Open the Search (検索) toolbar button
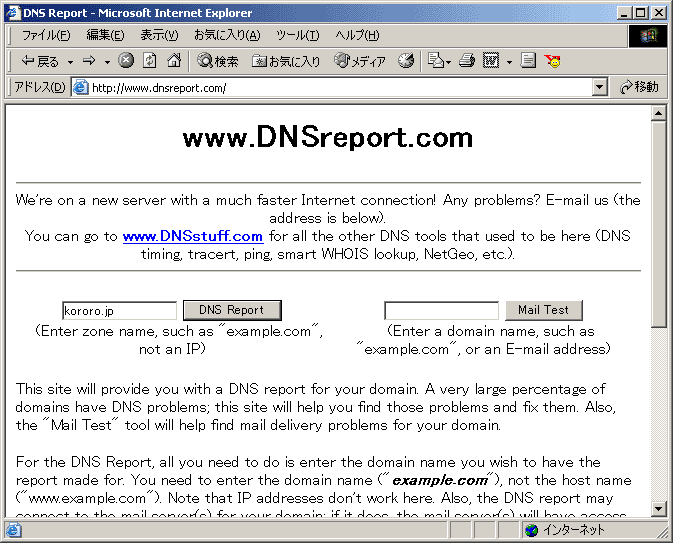 pos(217,61)
